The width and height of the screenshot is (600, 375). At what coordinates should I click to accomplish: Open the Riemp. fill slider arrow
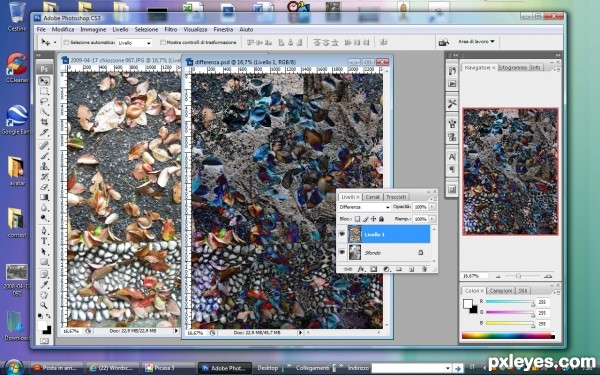[x=432, y=219]
